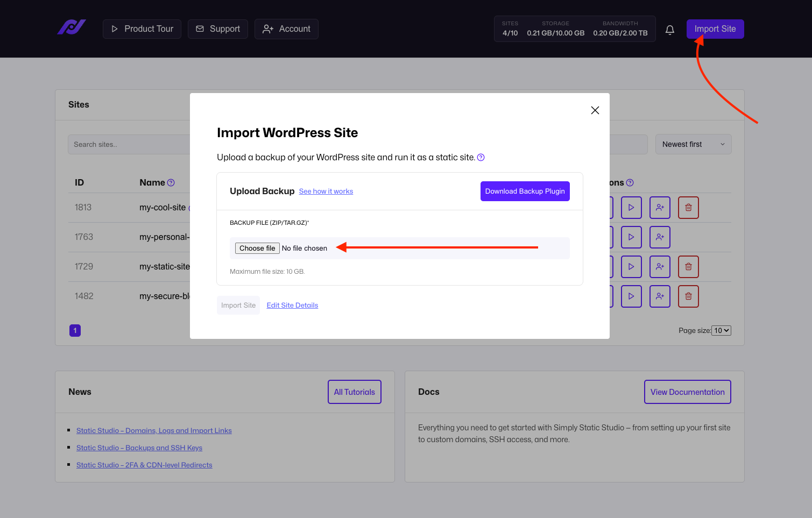The image size is (812, 518).
Task: Click the Static Studio logo icon
Action: pyautogui.click(x=72, y=27)
